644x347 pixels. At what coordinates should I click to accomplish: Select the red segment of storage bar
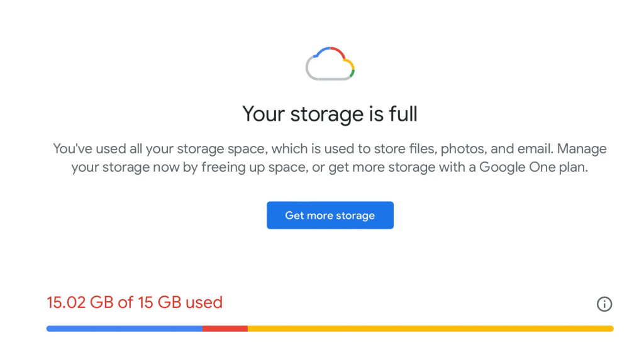pyautogui.click(x=225, y=328)
